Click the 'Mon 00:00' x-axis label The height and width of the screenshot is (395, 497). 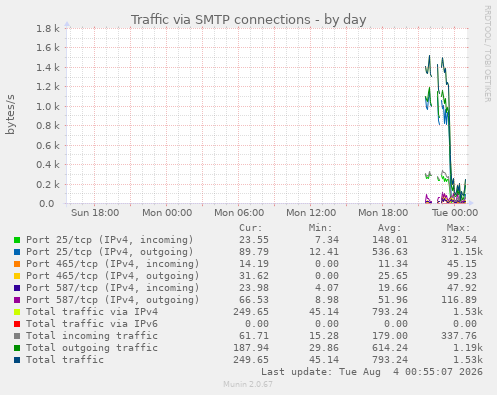(x=167, y=213)
